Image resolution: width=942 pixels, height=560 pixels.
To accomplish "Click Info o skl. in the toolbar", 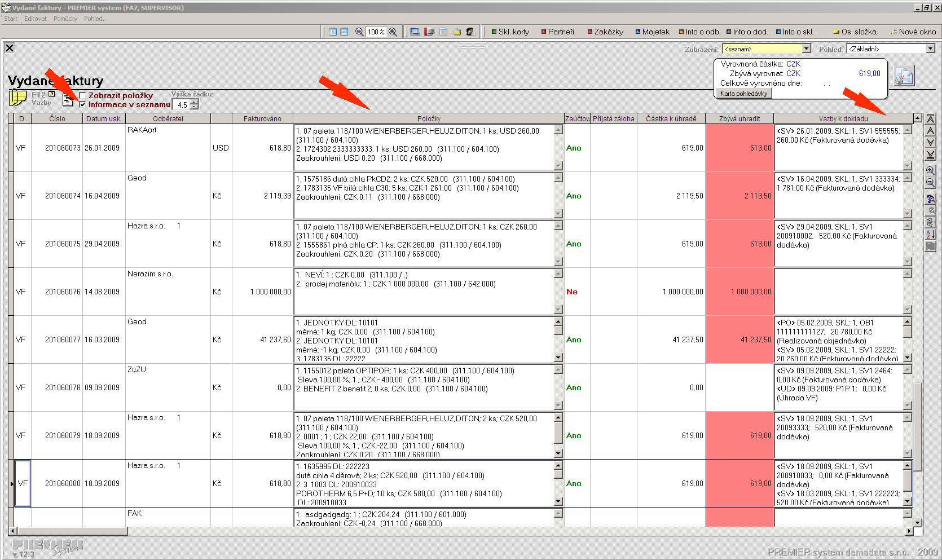I will [x=794, y=32].
